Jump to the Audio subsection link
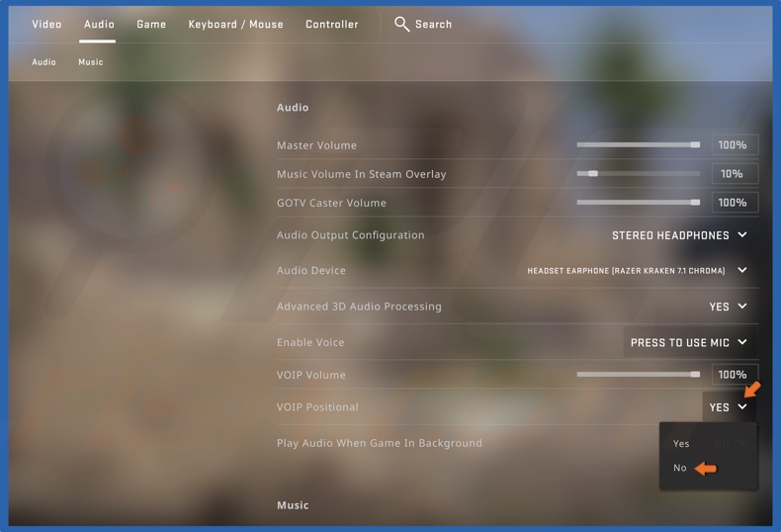The height and width of the screenshot is (532, 781). [43, 61]
